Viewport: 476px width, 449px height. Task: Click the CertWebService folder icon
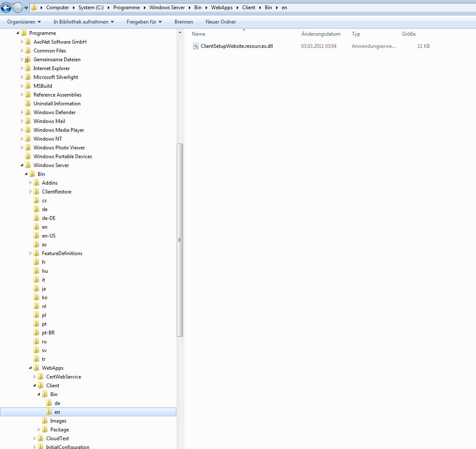point(40,377)
